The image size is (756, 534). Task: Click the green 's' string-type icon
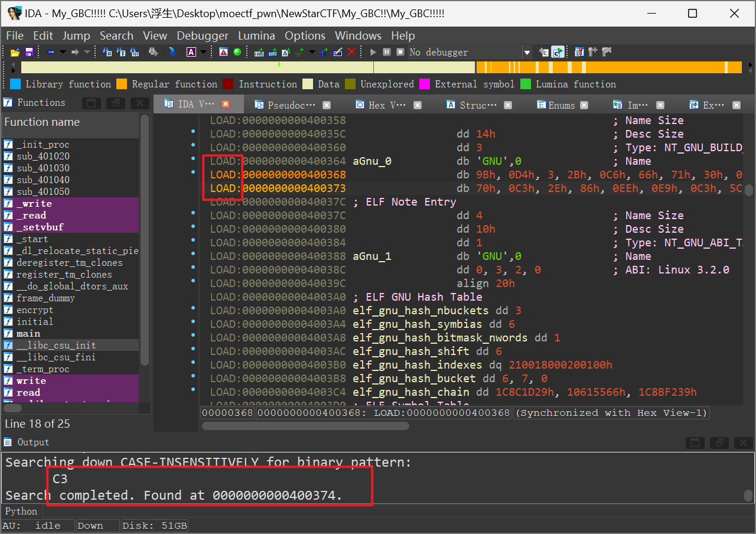pyautogui.click(x=300, y=52)
